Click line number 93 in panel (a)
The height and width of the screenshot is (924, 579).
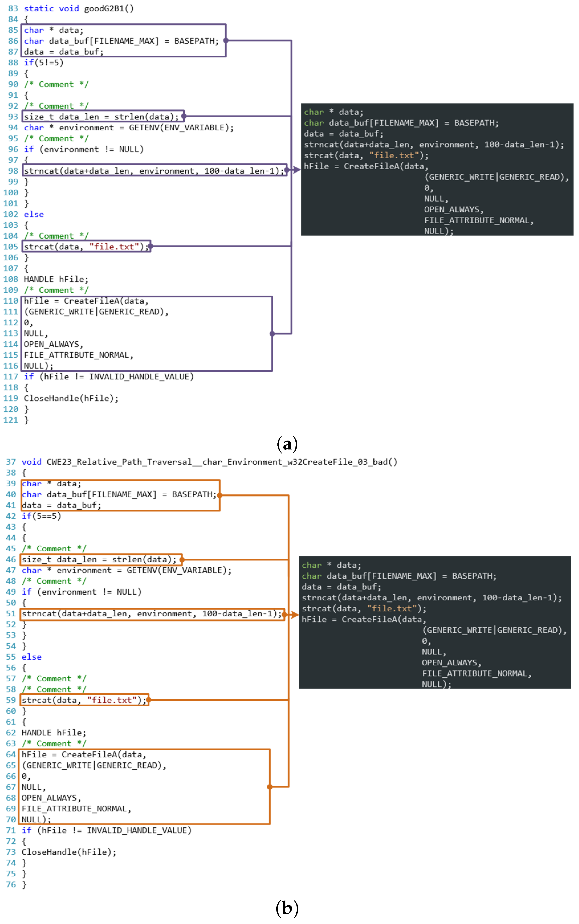coord(13,117)
